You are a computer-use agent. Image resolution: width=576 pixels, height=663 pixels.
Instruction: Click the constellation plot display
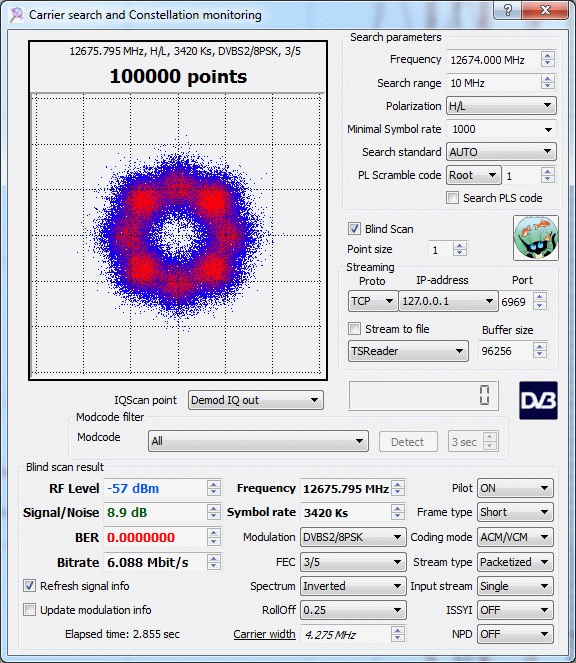178,234
